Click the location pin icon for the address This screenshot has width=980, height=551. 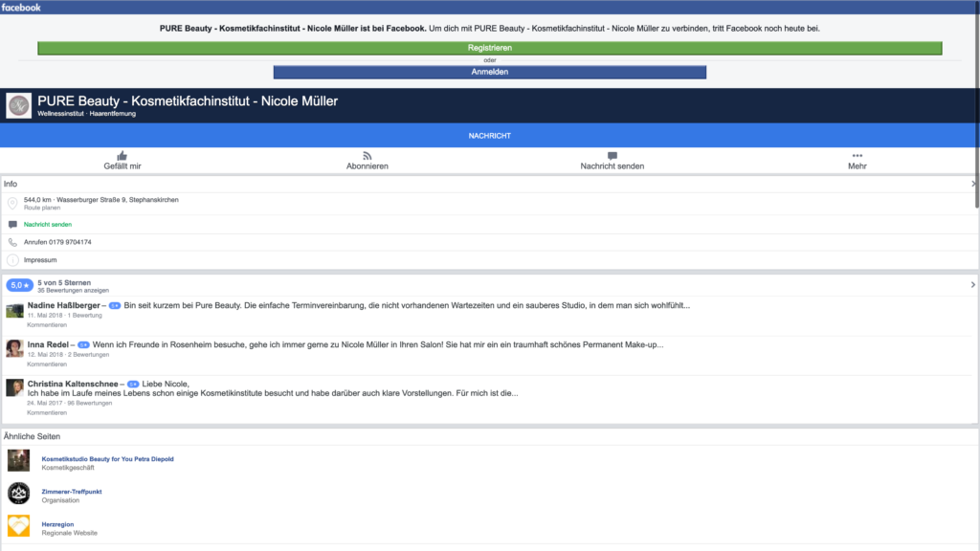pos(12,204)
